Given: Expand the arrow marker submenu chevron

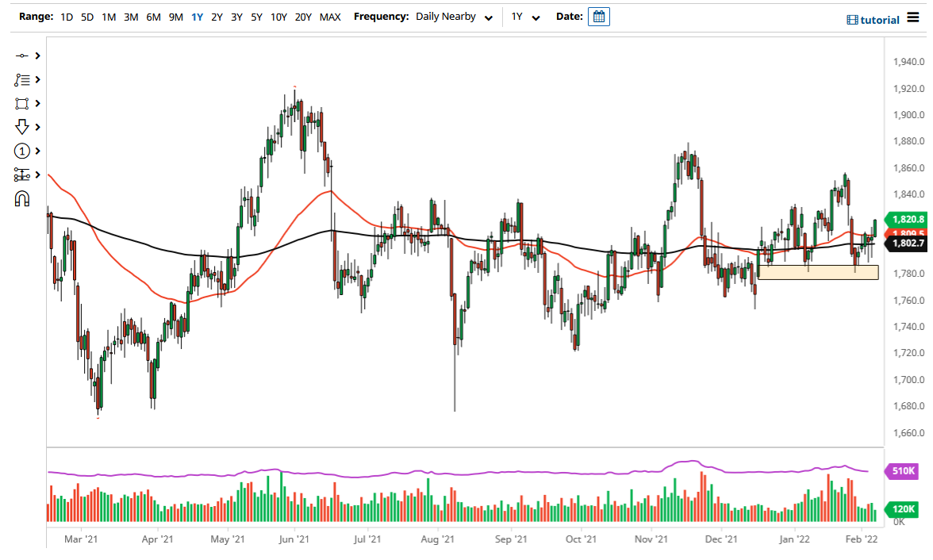Looking at the screenshot, I should coord(37,127).
